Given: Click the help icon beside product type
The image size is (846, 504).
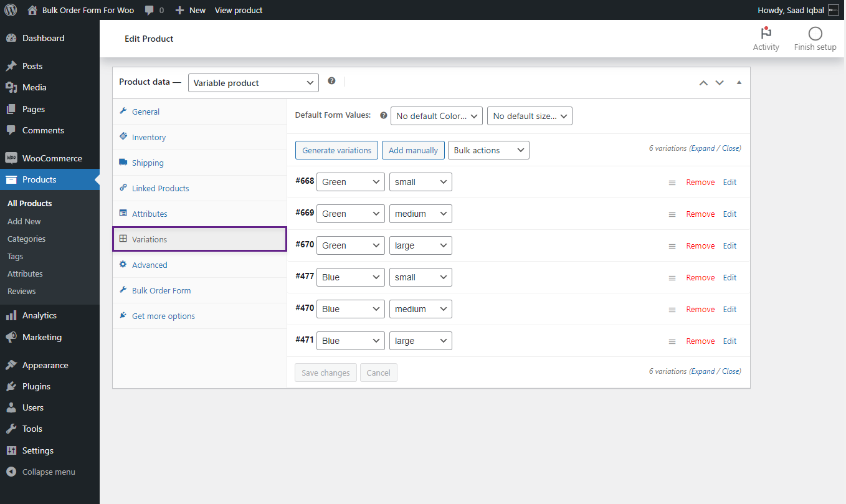Looking at the screenshot, I should (331, 81).
